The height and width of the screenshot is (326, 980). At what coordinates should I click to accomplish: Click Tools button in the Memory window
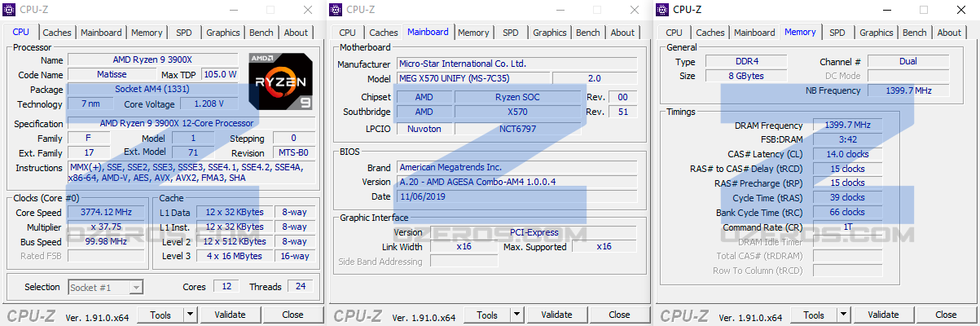pos(814,315)
